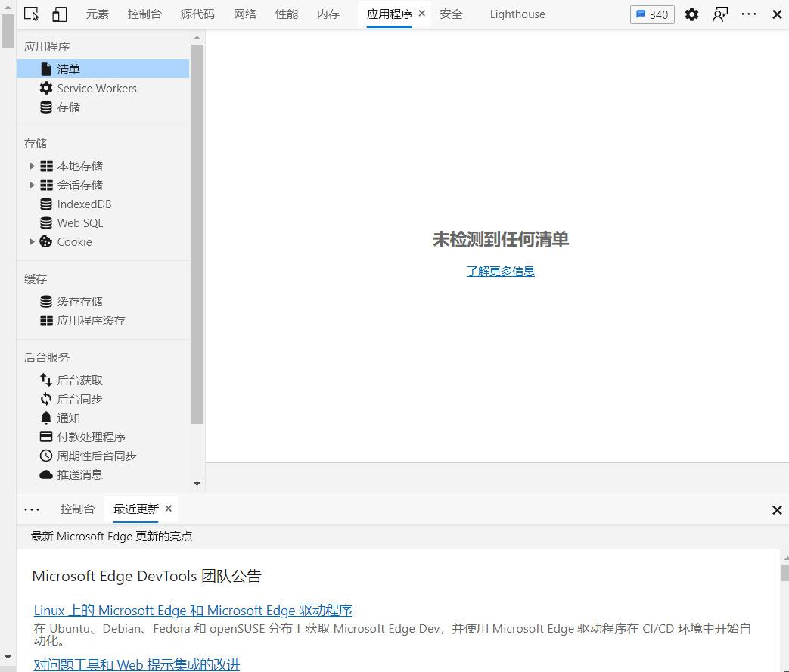Click the page scroll-up arrow at top left
The width and height of the screenshot is (789, 672).
point(8,7)
